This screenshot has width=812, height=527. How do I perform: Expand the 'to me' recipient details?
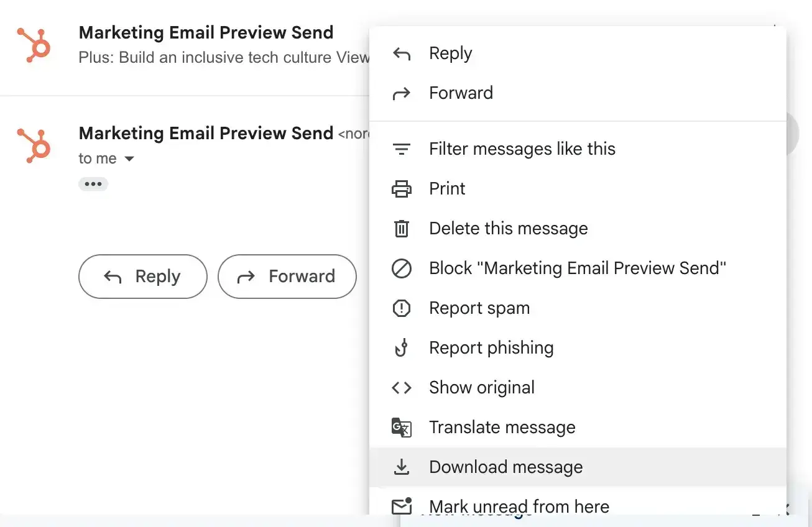(107, 158)
